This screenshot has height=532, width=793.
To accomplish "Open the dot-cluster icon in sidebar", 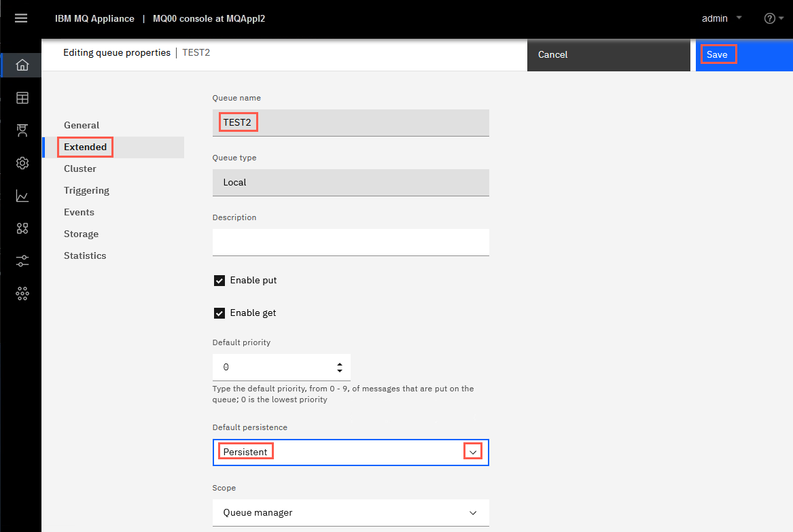I will (22, 294).
